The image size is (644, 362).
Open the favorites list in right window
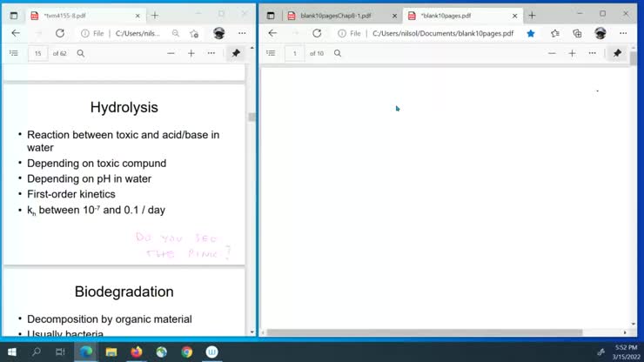coord(554,33)
